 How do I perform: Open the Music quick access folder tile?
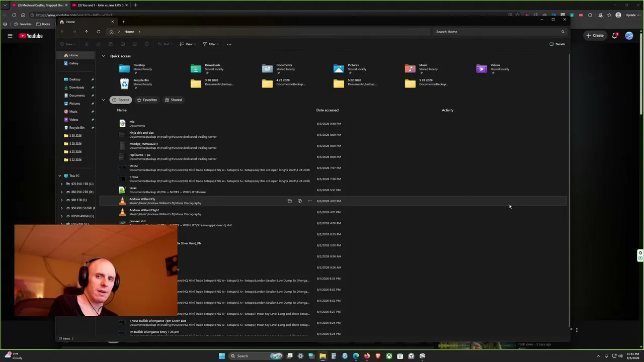422,69
